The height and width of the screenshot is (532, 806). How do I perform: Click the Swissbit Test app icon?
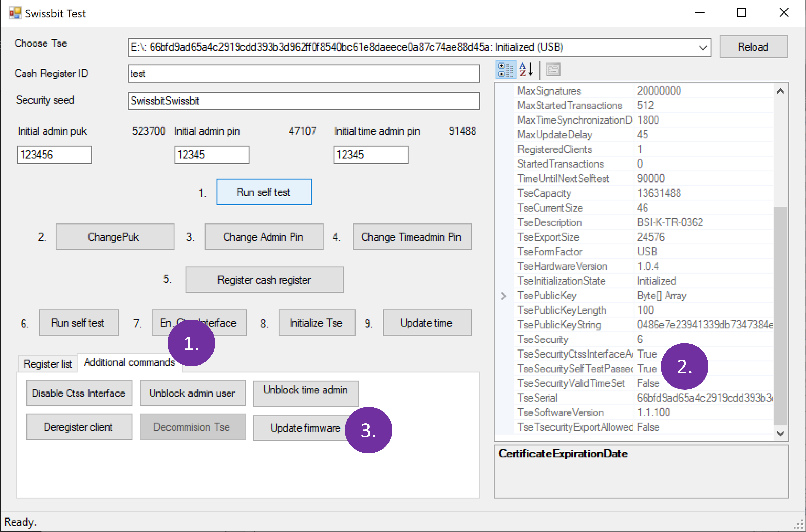tap(15, 13)
